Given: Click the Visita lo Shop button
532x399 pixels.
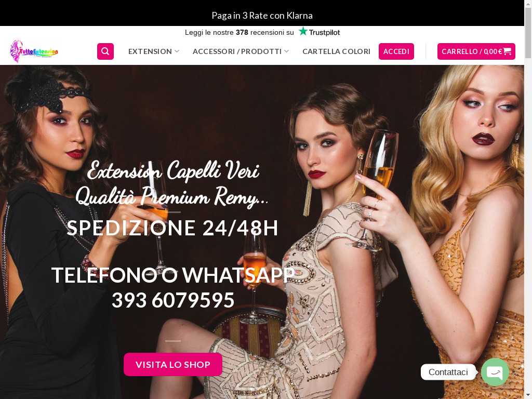Looking at the screenshot, I should (x=172, y=364).
